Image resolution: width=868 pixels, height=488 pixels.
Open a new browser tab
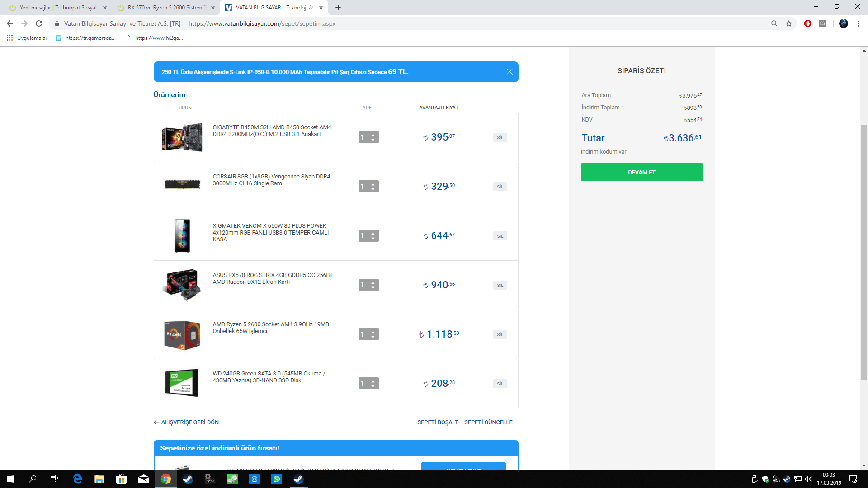click(x=338, y=8)
